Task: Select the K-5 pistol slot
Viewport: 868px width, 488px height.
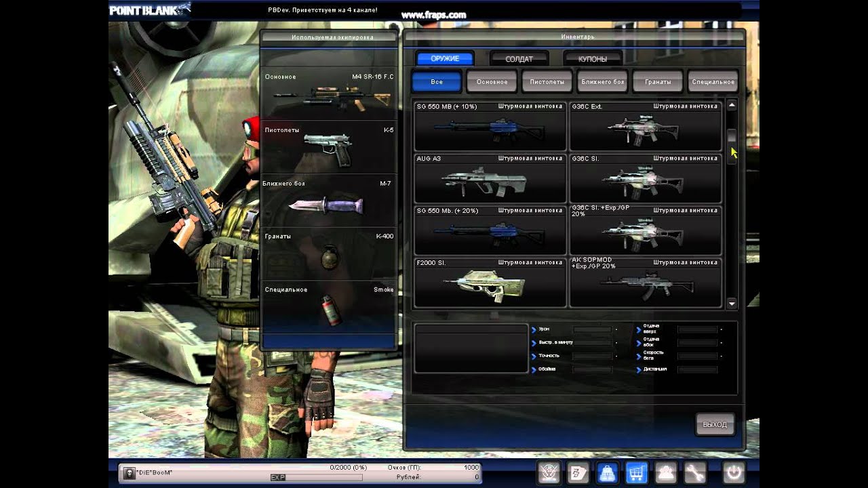Action: (329, 147)
